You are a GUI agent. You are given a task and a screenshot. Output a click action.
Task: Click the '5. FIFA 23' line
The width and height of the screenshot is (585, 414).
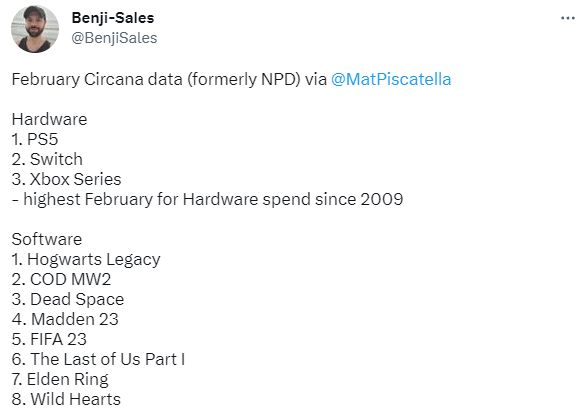click(x=49, y=339)
